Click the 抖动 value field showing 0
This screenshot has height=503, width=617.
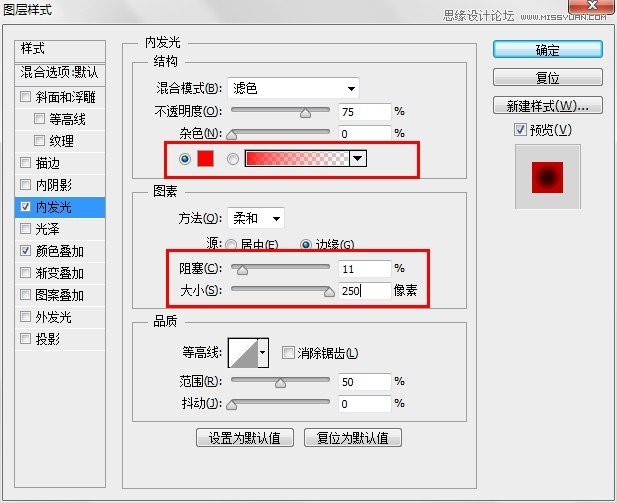coord(364,404)
